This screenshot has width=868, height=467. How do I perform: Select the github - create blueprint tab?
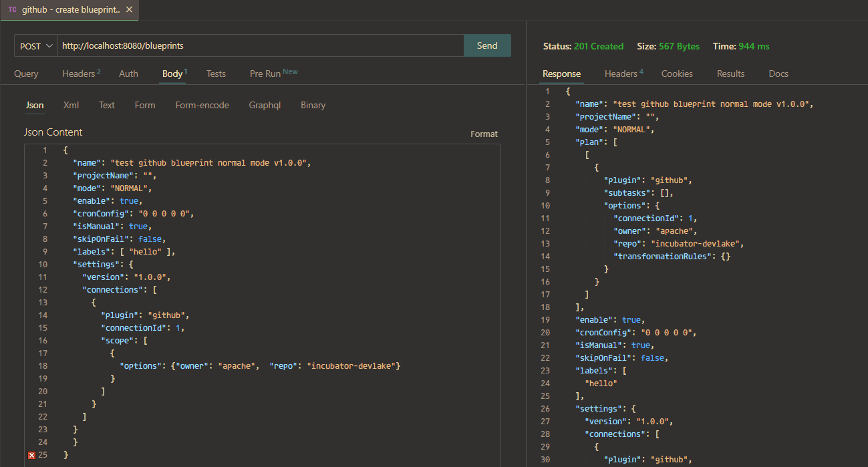(70, 10)
